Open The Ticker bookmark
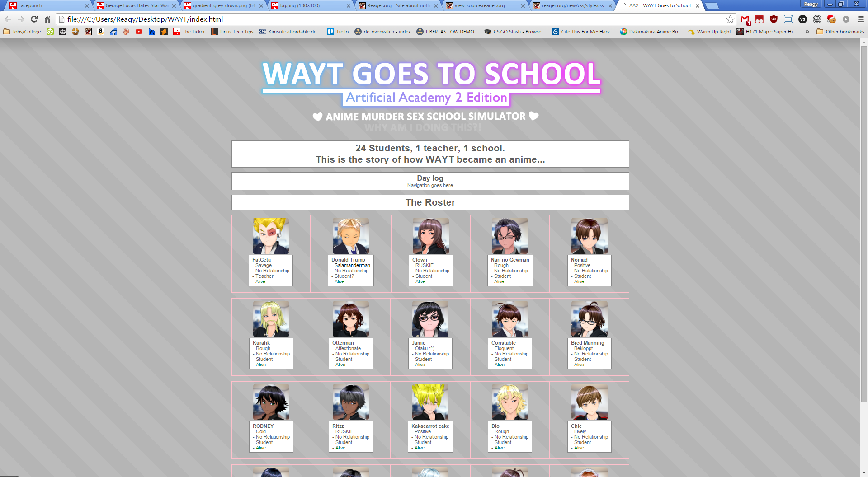 tap(189, 32)
